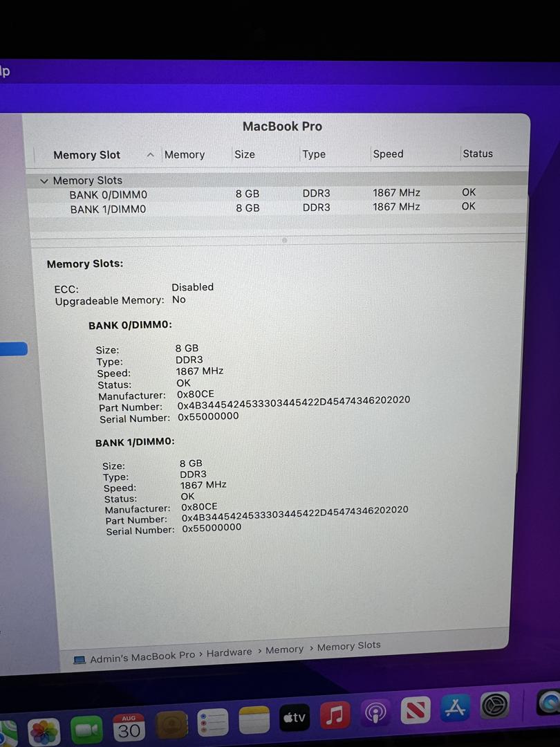Sort by the Status column header

point(478,154)
